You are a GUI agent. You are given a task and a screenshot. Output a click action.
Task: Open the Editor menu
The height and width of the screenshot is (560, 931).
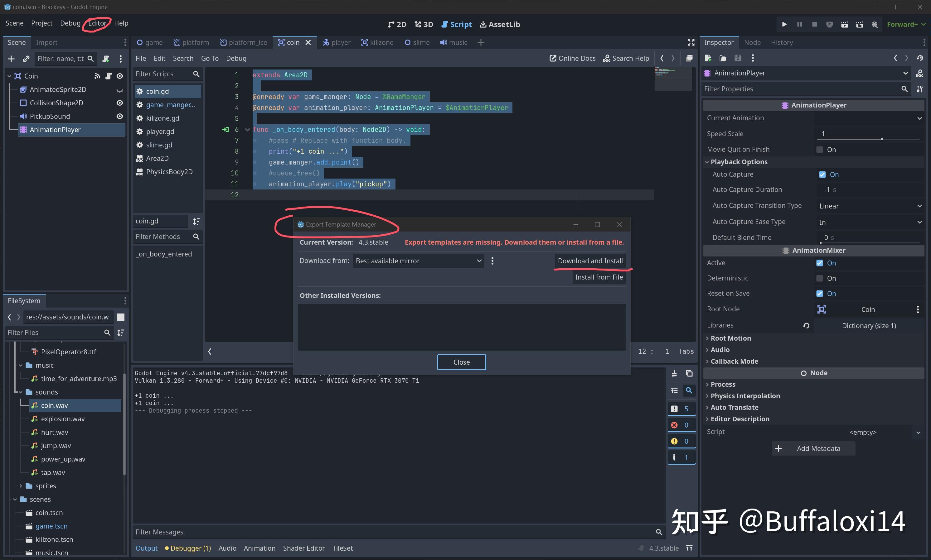tap(97, 23)
